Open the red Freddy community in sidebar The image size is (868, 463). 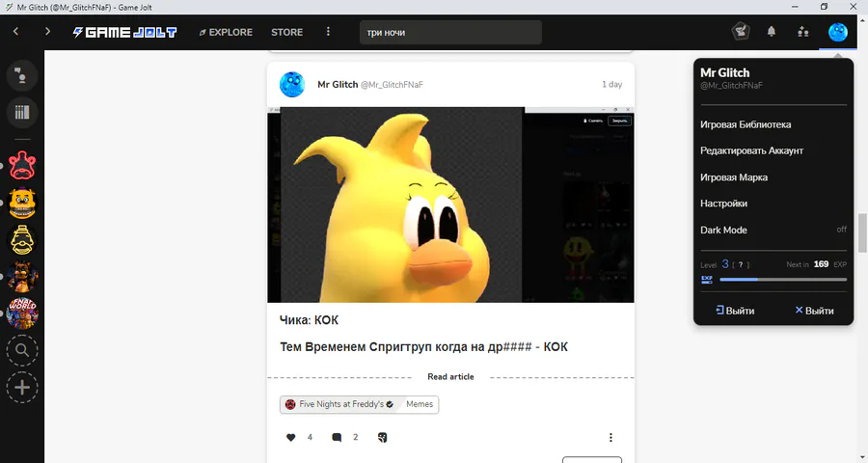[x=22, y=166]
